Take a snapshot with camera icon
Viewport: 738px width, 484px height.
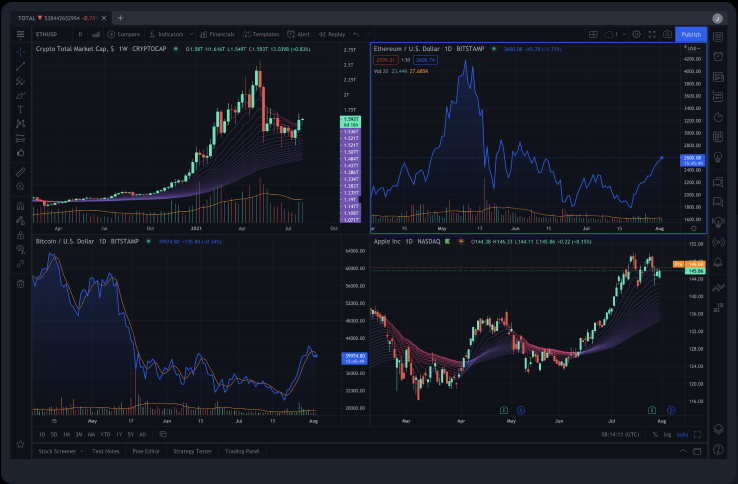point(667,34)
